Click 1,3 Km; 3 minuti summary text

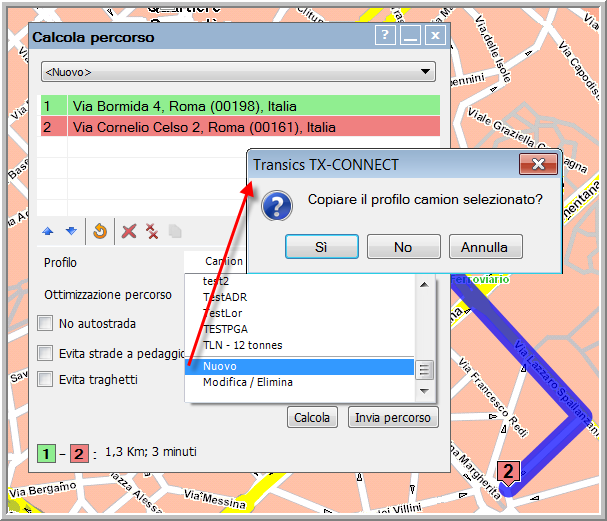pos(151,452)
